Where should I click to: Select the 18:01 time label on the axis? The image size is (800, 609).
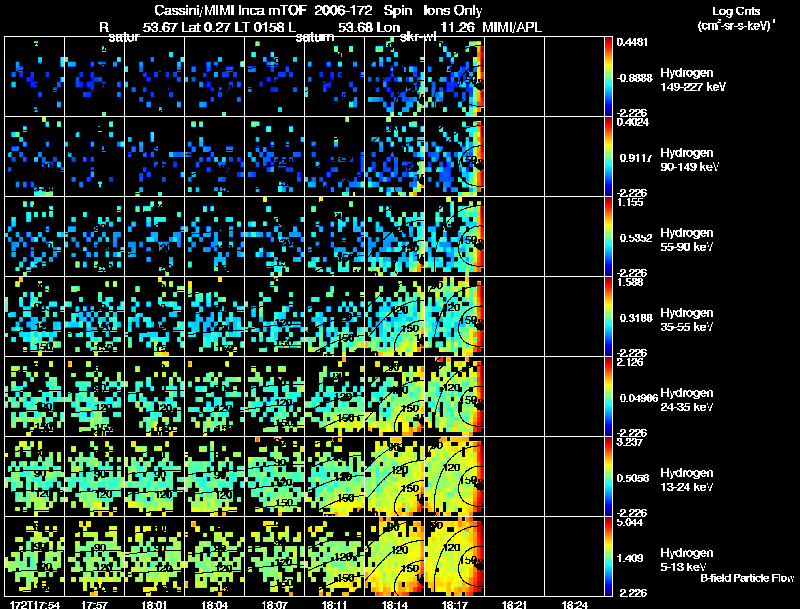tap(154, 604)
